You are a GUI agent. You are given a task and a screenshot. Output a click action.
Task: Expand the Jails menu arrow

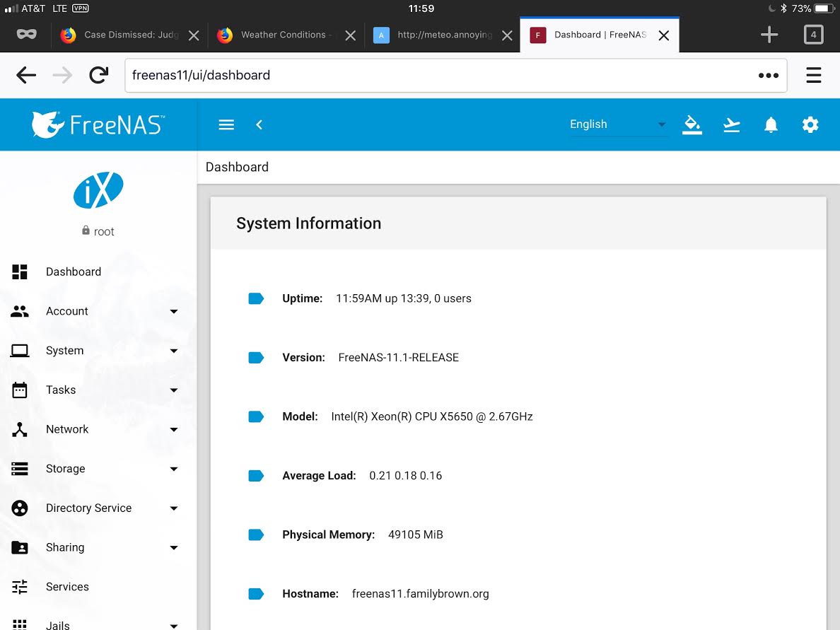tap(173, 626)
